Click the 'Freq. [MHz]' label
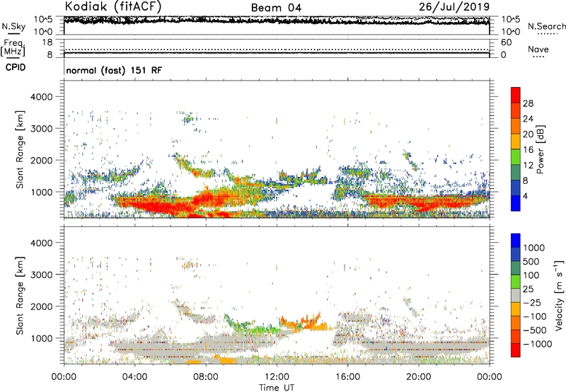This screenshot has width=566, height=392. [x=13, y=47]
